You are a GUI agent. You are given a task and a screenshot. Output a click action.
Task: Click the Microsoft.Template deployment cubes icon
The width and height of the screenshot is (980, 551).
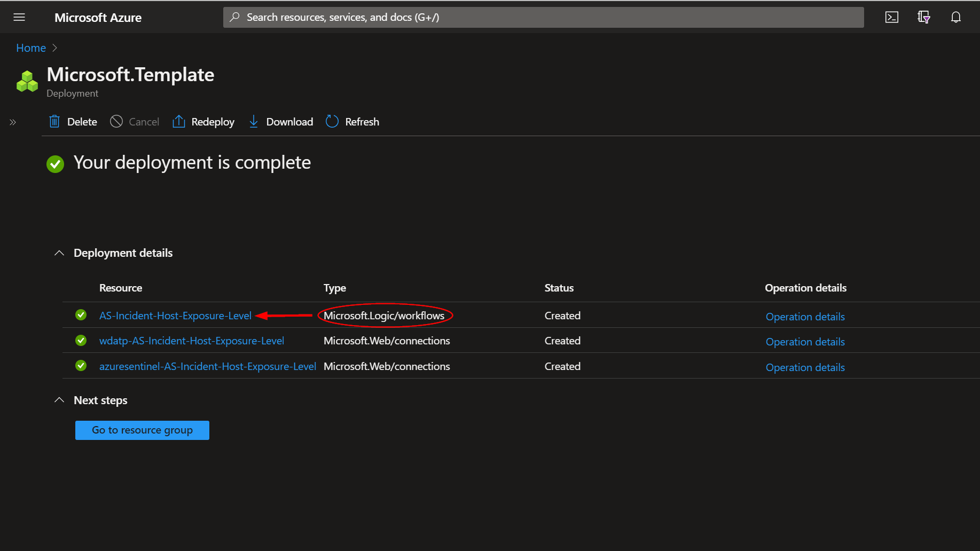pyautogui.click(x=27, y=81)
